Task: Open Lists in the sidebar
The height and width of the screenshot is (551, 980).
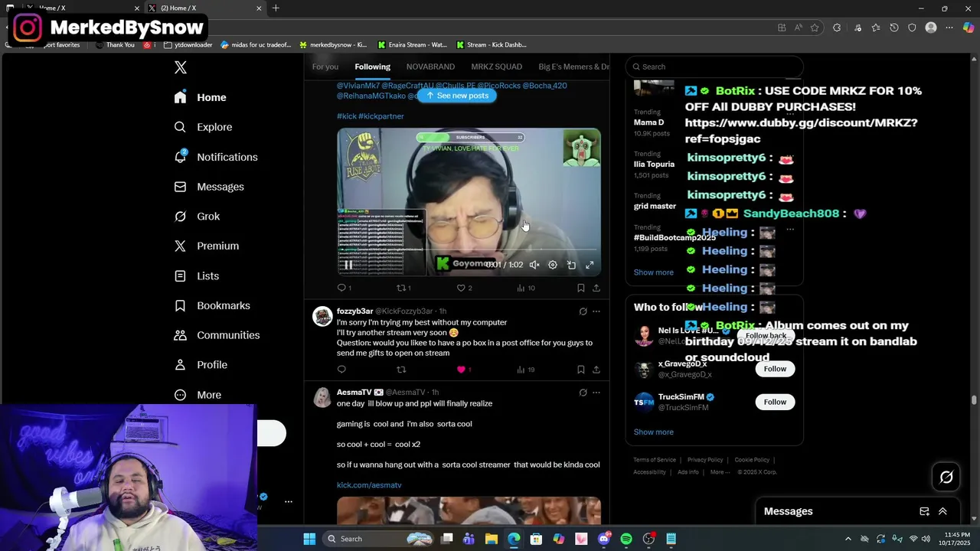Action: [x=198, y=276]
